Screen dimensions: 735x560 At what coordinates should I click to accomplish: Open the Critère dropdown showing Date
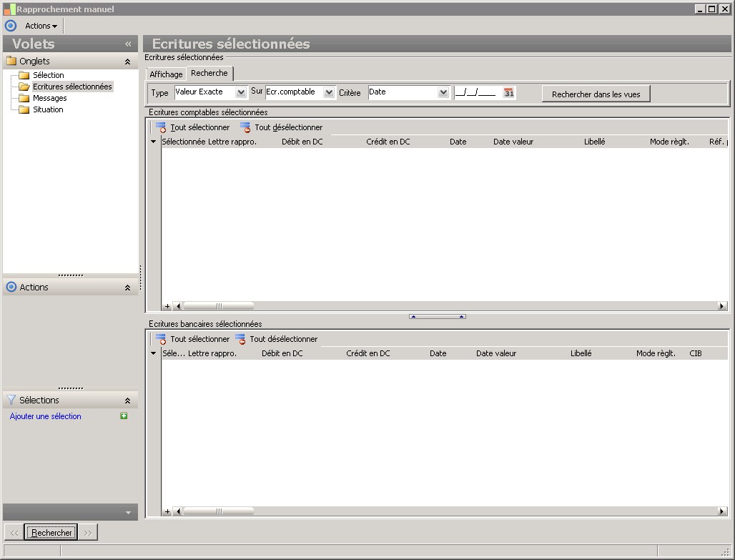tap(443, 92)
